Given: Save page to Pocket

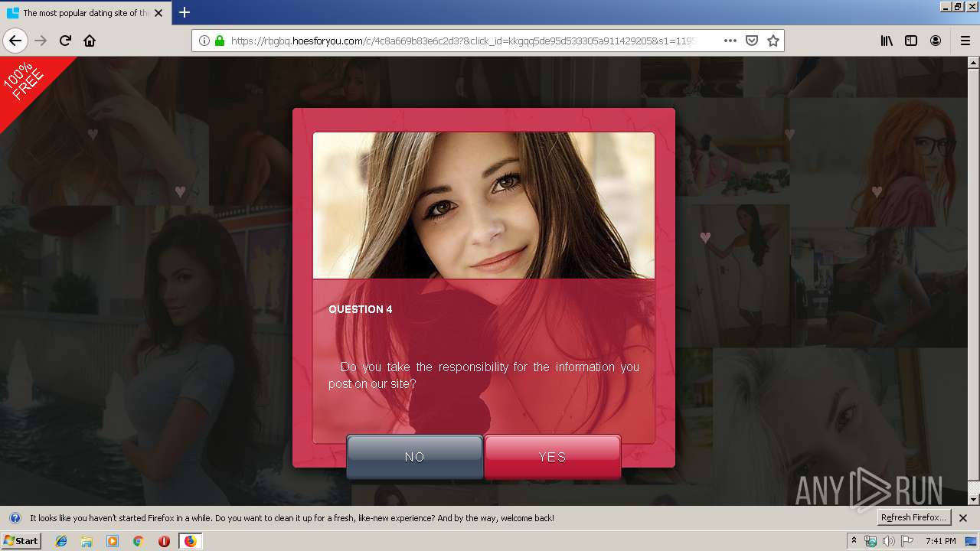Looking at the screenshot, I should click(x=752, y=41).
